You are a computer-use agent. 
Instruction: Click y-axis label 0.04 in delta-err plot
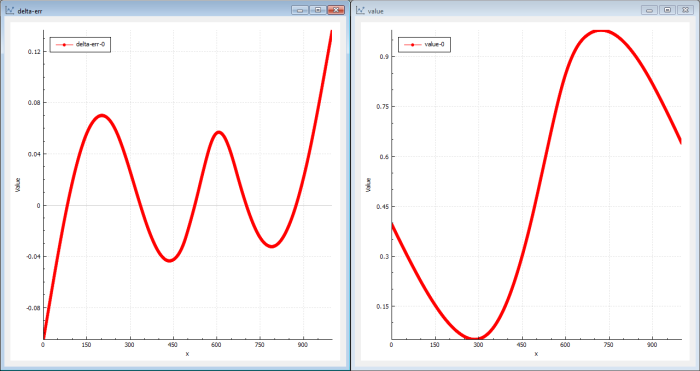(x=34, y=154)
